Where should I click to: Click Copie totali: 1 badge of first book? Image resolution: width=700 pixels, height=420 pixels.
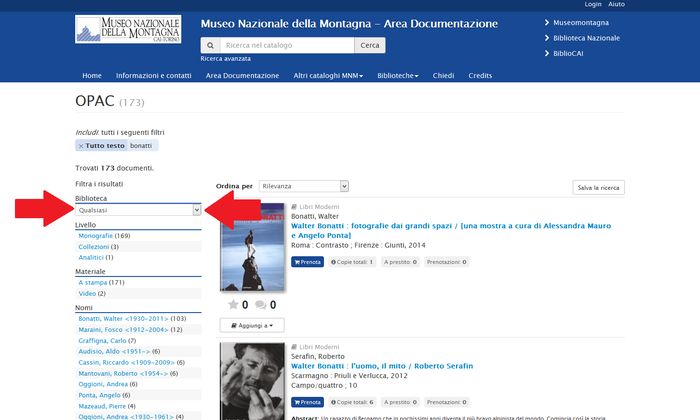[352, 262]
